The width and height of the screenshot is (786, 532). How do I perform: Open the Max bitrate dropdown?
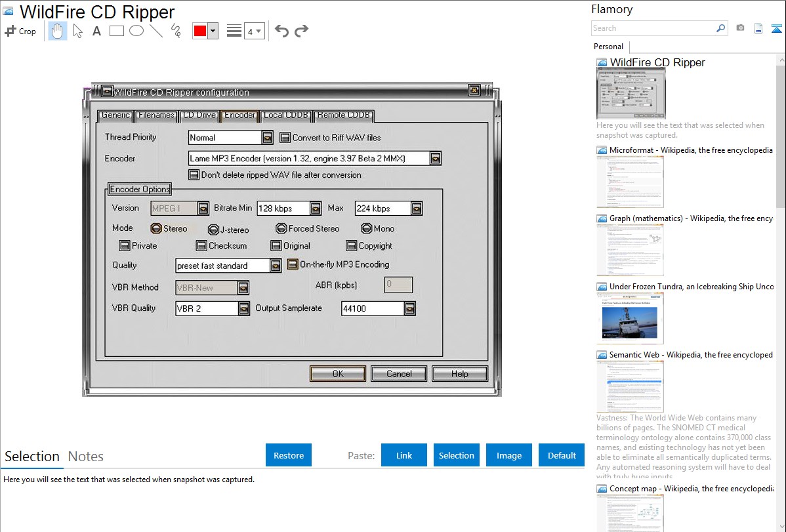pyautogui.click(x=416, y=208)
